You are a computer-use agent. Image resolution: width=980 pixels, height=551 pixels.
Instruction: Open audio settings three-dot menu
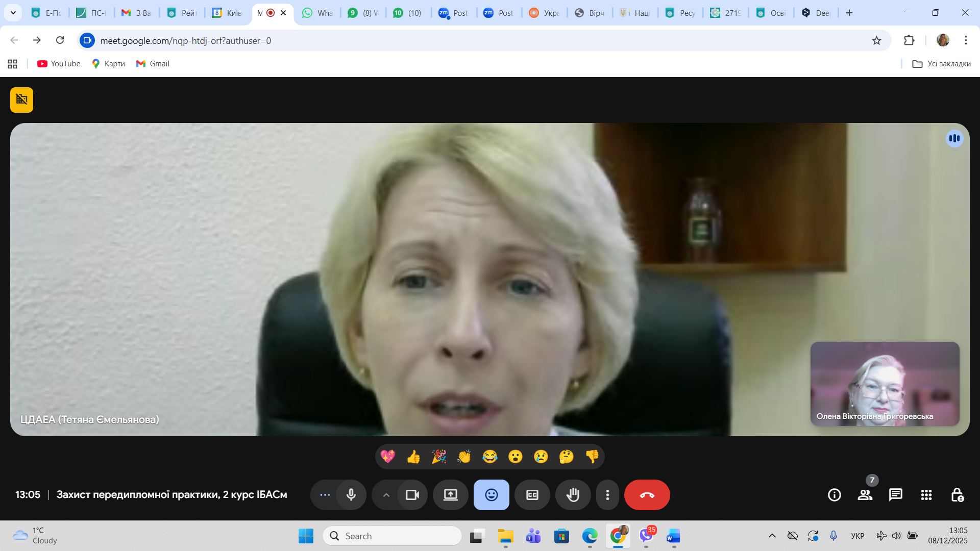[325, 495]
